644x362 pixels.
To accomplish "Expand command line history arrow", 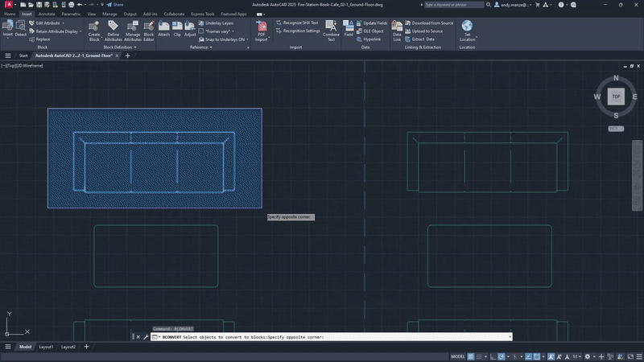I will coord(510,337).
